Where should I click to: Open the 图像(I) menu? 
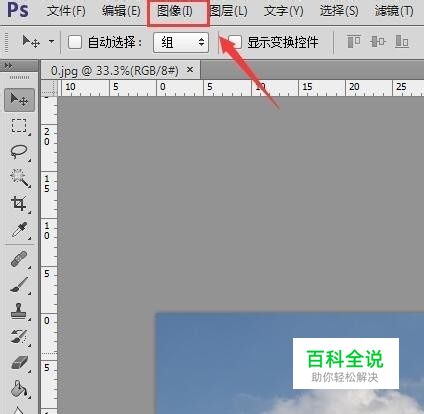pos(175,11)
